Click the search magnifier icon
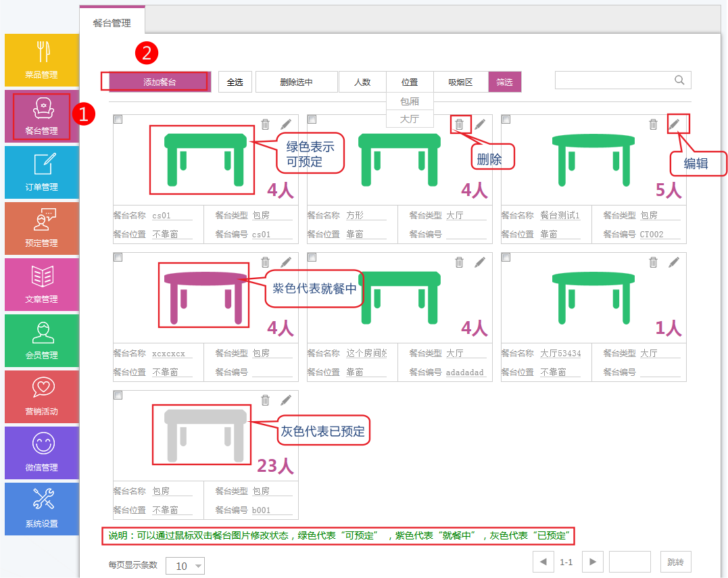 [x=679, y=80]
